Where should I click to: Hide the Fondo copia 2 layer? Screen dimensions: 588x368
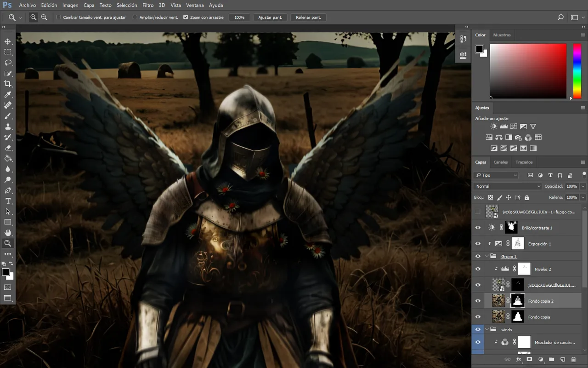[478, 301]
